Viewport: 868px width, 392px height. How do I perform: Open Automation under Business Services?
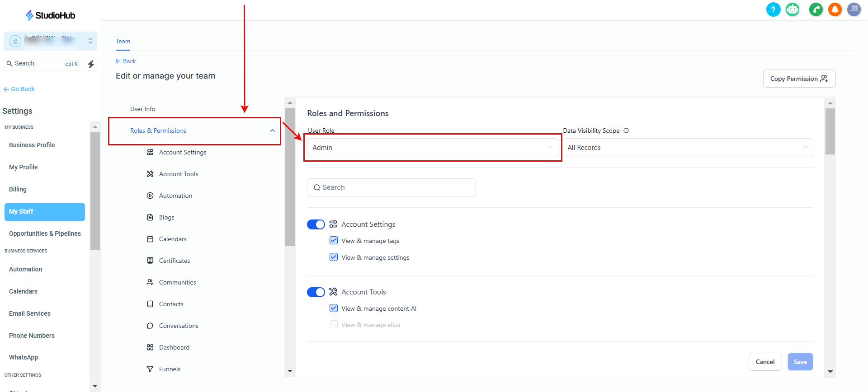[25, 269]
